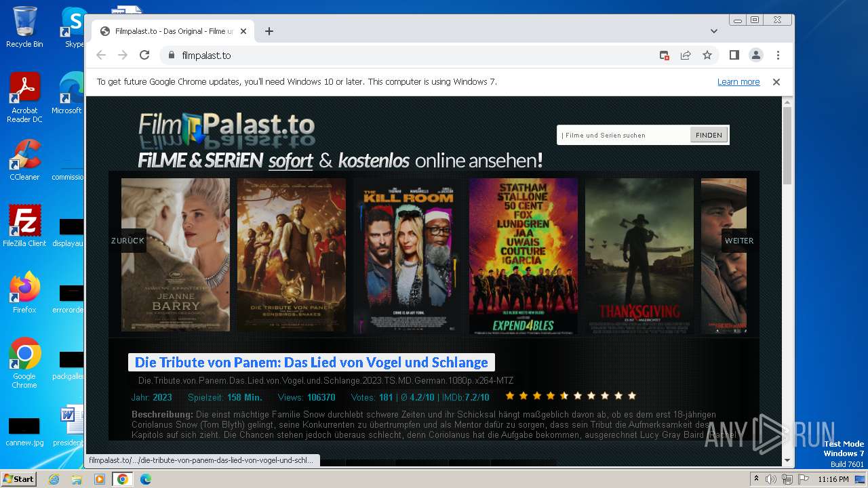The width and height of the screenshot is (868, 488).
Task: Select the Filmpalast.to browser tab
Action: [x=173, y=31]
